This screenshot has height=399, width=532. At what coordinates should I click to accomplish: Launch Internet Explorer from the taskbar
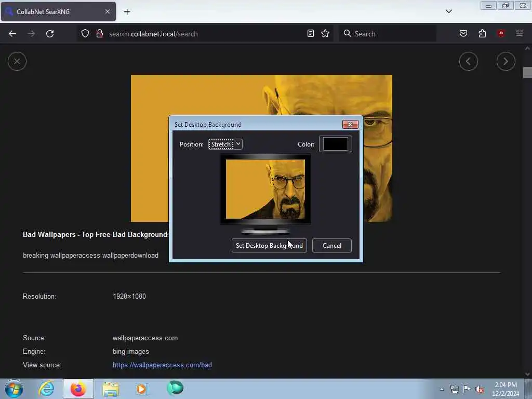pyautogui.click(x=46, y=389)
